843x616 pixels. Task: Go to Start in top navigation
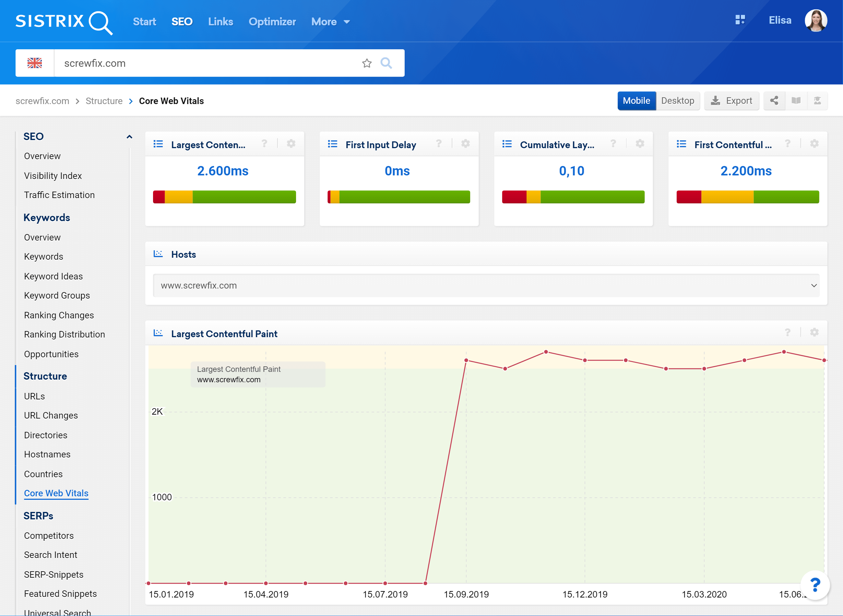pyautogui.click(x=145, y=22)
